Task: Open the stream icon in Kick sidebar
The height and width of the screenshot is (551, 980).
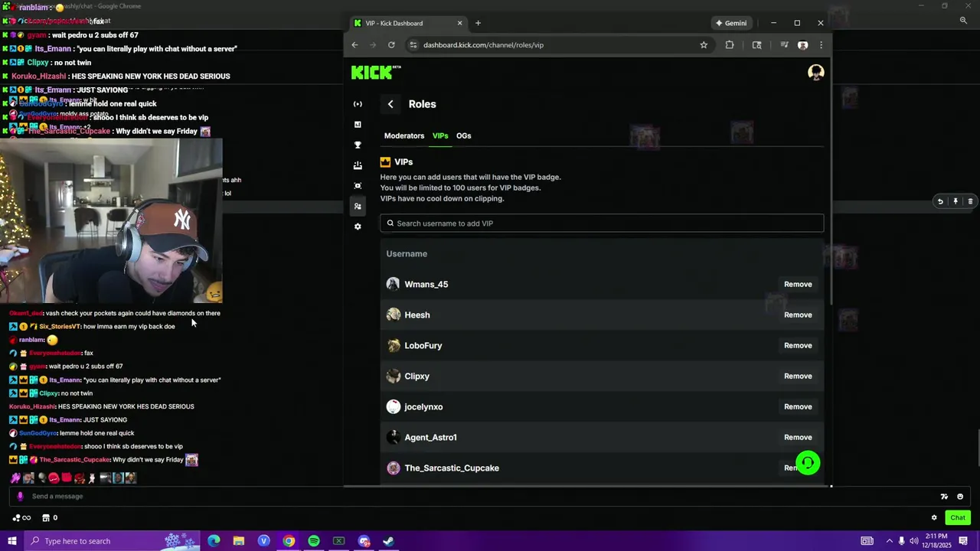Action: (358, 104)
